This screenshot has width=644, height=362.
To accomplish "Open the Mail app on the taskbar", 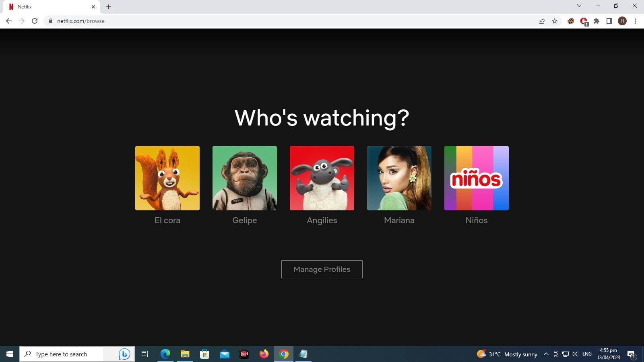I will [225, 354].
